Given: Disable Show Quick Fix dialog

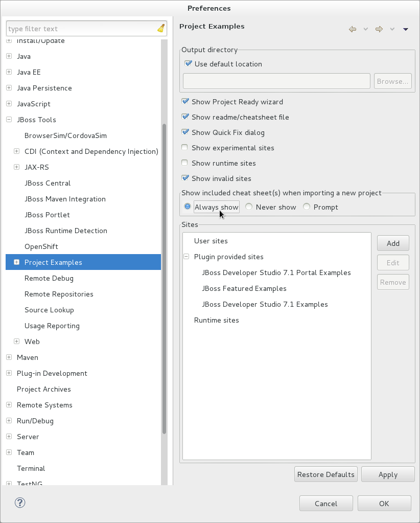Looking at the screenshot, I should (184, 132).
